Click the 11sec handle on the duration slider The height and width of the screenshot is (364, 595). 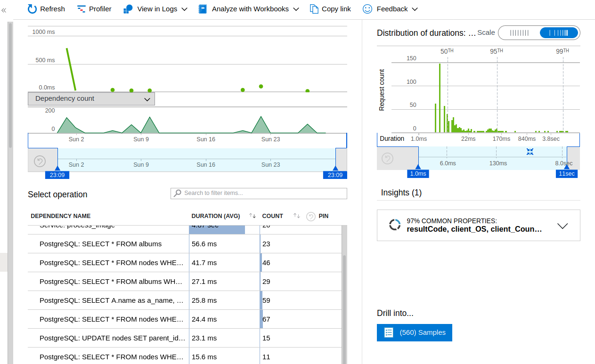click(x=566, y=173)
